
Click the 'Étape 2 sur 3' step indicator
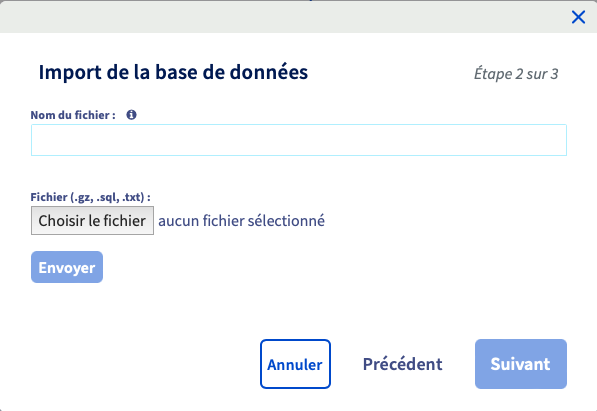pyautogui.click(x=516, y=74)
